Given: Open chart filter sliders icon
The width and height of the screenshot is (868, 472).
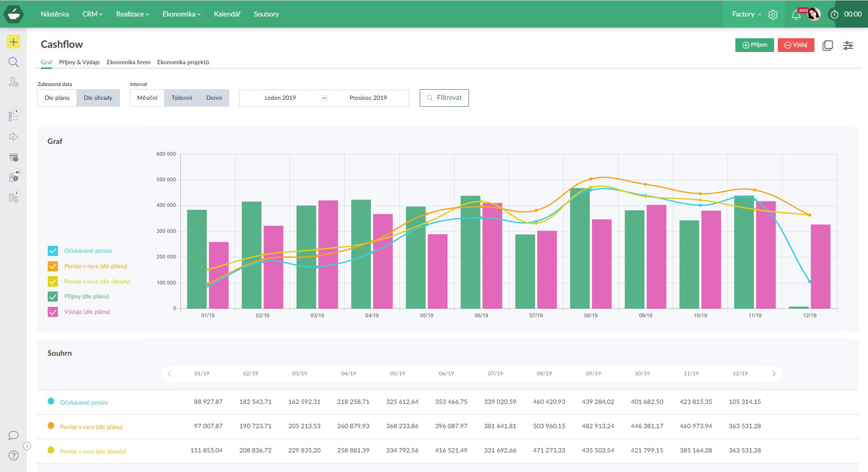Looking at the screenshot, I should coord(848,46).
